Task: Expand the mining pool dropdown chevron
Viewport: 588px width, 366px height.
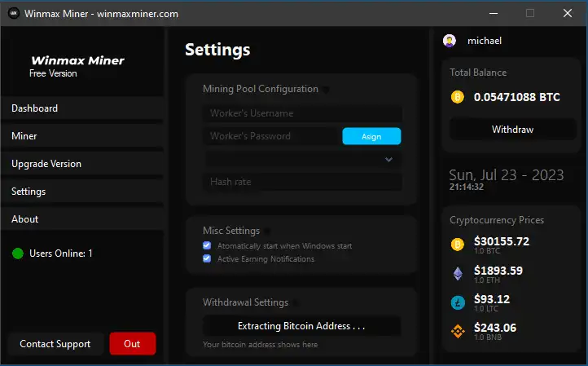Action: (388, 160)
